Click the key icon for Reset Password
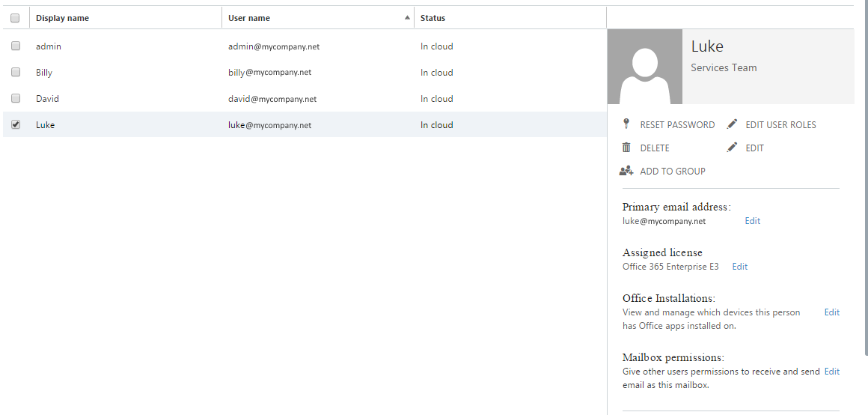 (x=626, y=124)
